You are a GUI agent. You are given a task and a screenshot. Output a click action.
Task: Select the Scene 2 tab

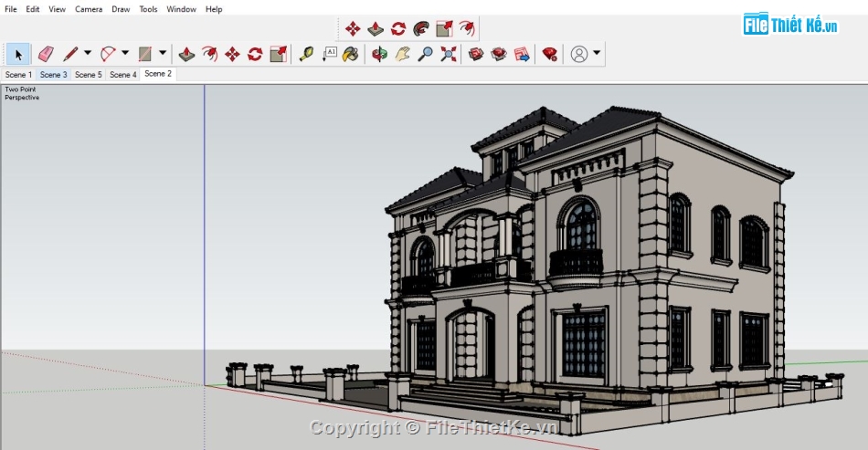point(158,74)
